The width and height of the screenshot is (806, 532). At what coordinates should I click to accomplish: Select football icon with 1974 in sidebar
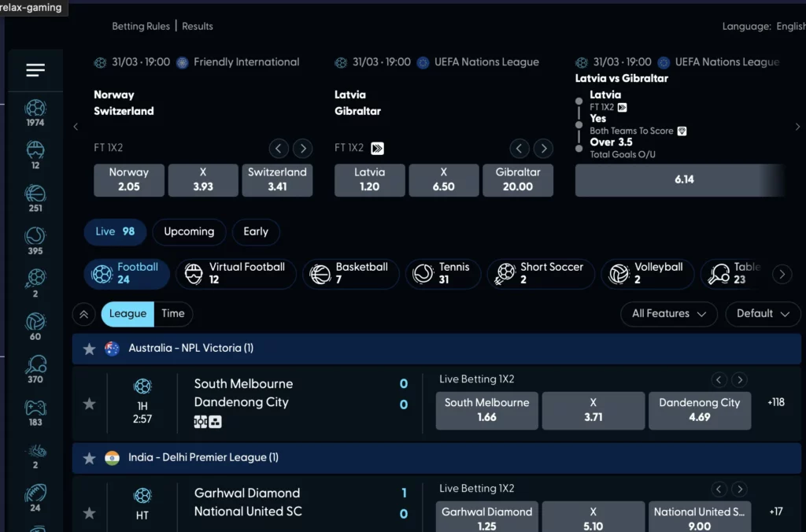(35, 113)
